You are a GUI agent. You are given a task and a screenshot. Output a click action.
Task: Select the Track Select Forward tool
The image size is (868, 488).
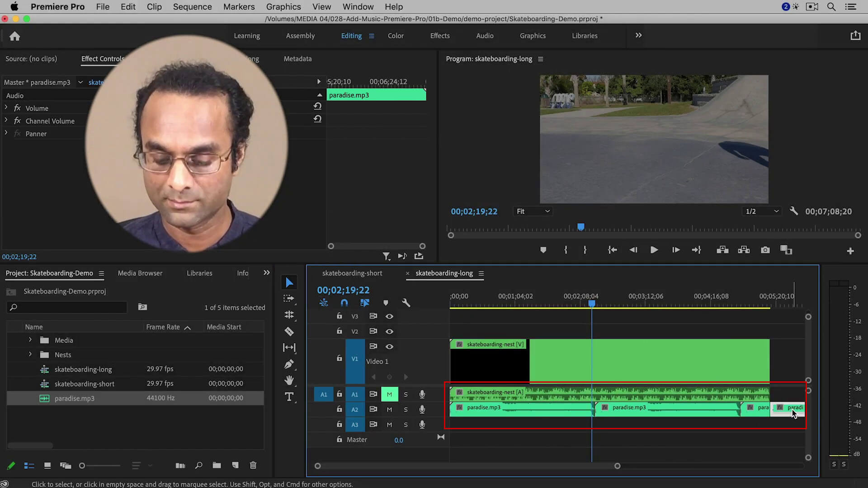289,298
